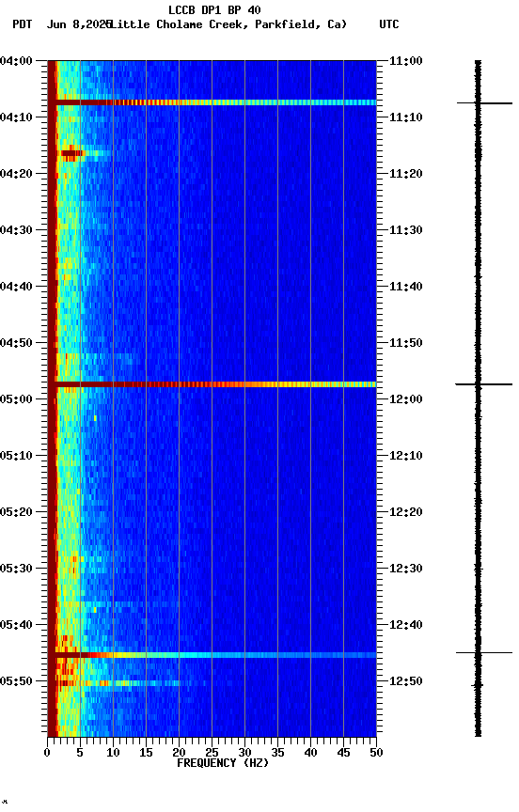Click the 05:50 PDT time label

16,681
